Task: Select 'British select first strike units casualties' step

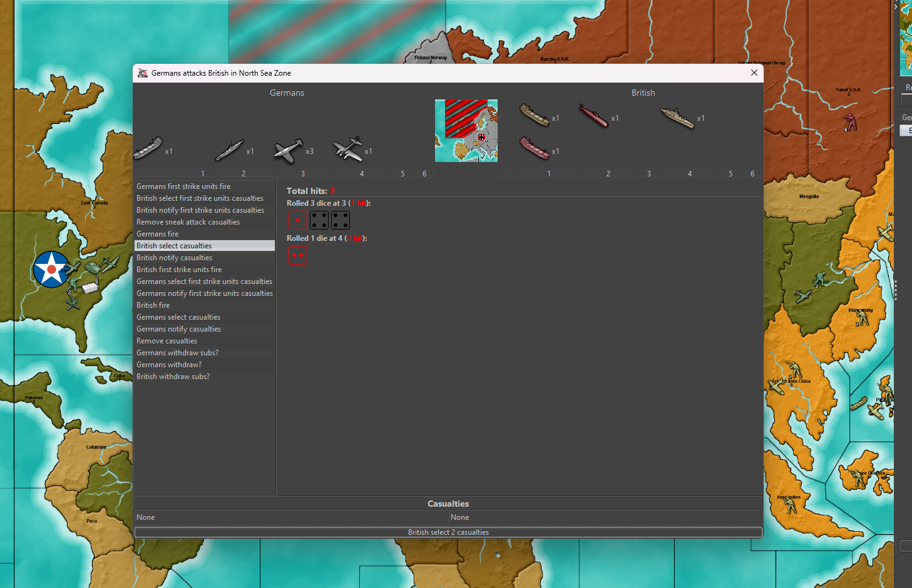Action: pos(205,198)
